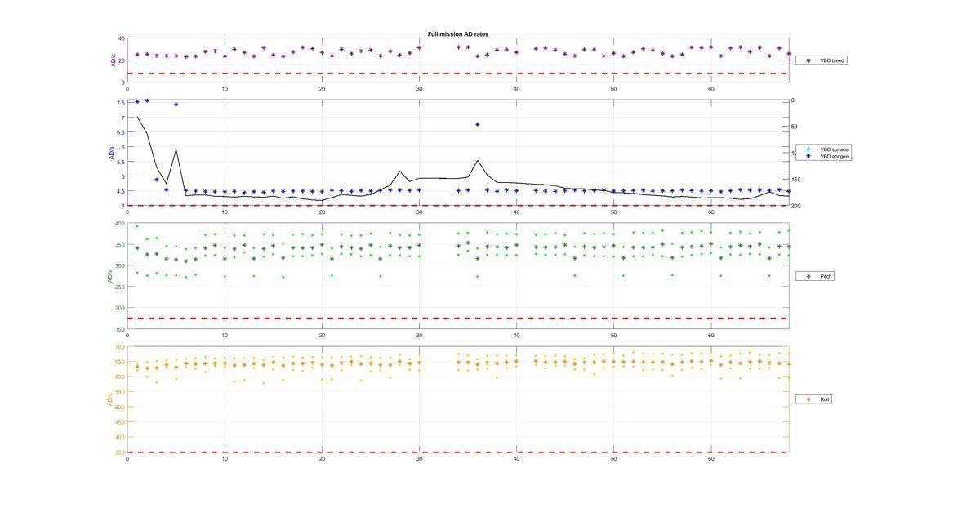Click the blue apogee point near 7.4 at dive 5
Image resolution: width=980 pixels, height=508 pixels.
(x=176, y=105)
